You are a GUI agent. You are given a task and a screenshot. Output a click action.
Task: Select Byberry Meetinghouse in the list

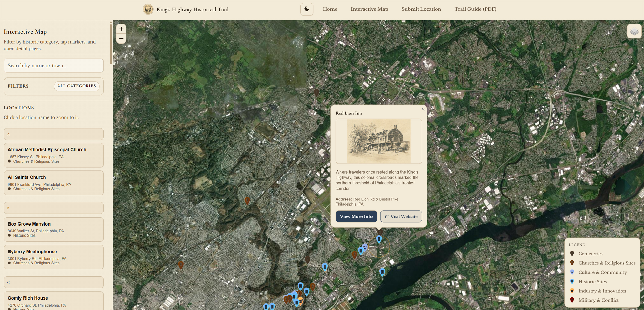point(54,257)
